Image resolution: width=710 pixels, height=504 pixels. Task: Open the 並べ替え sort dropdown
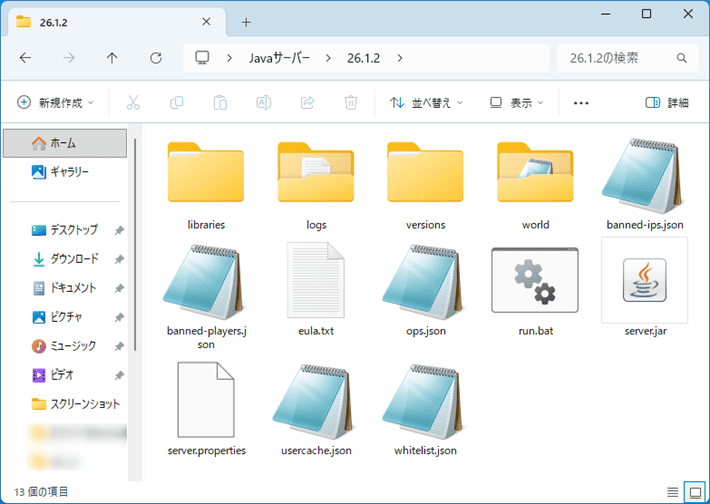click(427, 103)
